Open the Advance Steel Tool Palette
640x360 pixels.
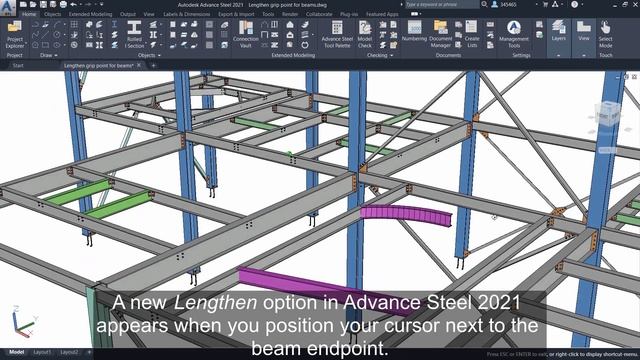[x=337, y=35]
